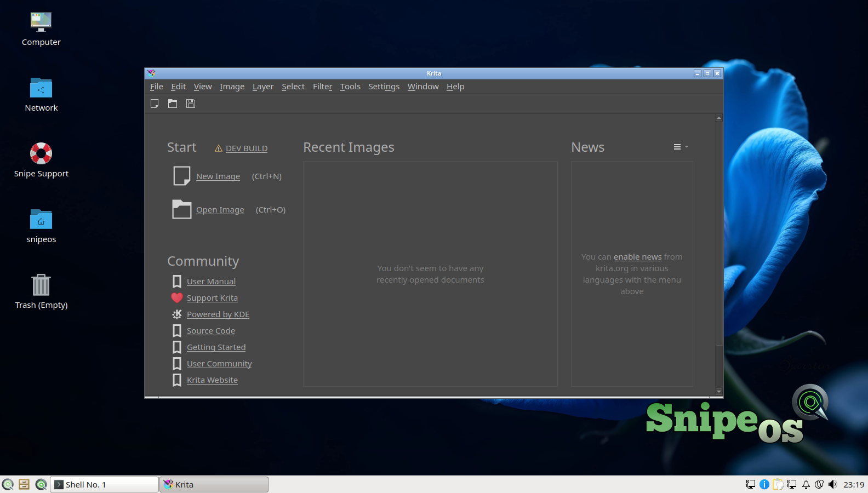Click the blue info tray icon
The width and height of the screenshot is (868, 493).
pyautogui.click(x=764, y=484)
